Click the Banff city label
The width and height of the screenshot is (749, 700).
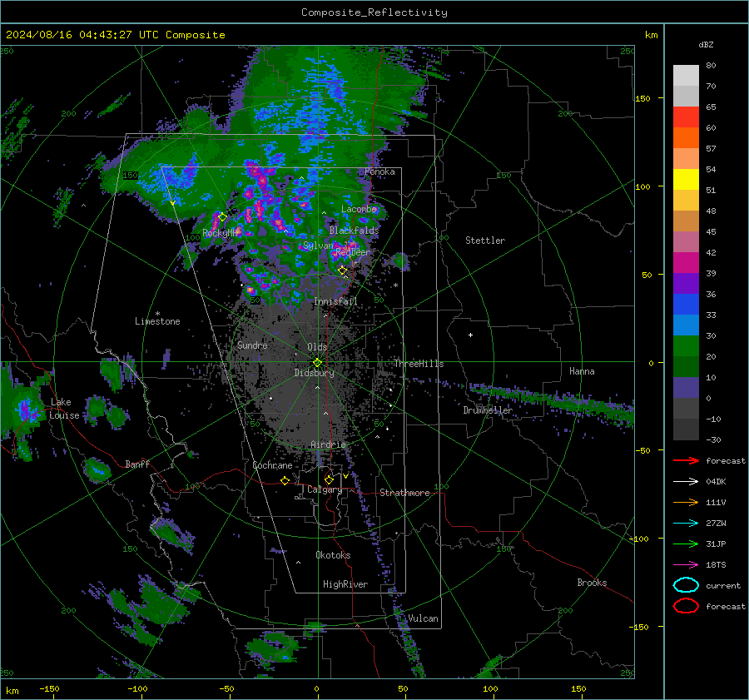[137, 464]
